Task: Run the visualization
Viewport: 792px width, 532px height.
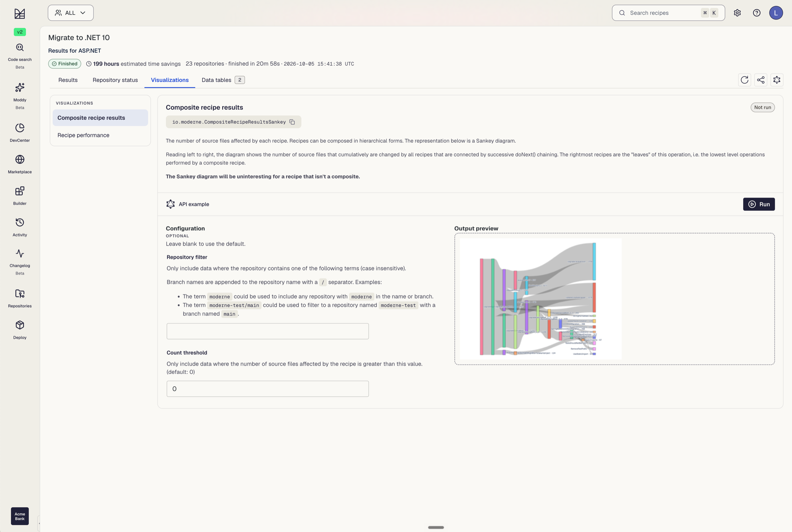Action: coord(758,204)
